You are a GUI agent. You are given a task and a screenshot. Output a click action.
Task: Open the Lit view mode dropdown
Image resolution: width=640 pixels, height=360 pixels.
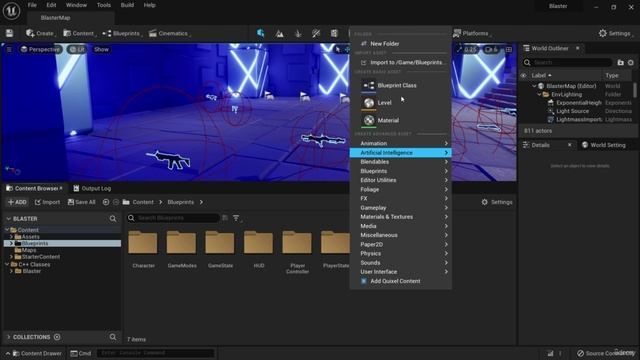77,49
